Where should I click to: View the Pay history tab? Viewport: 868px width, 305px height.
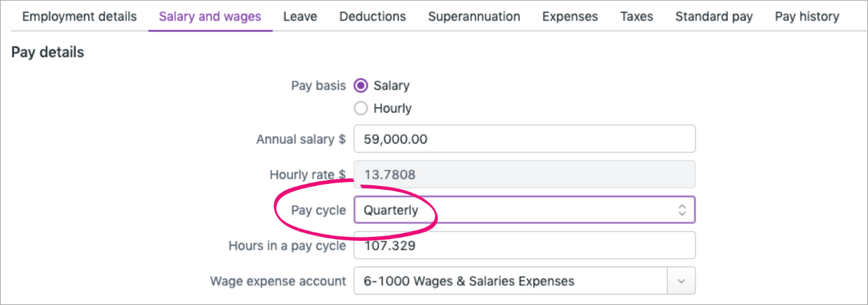tap(807, 17)
